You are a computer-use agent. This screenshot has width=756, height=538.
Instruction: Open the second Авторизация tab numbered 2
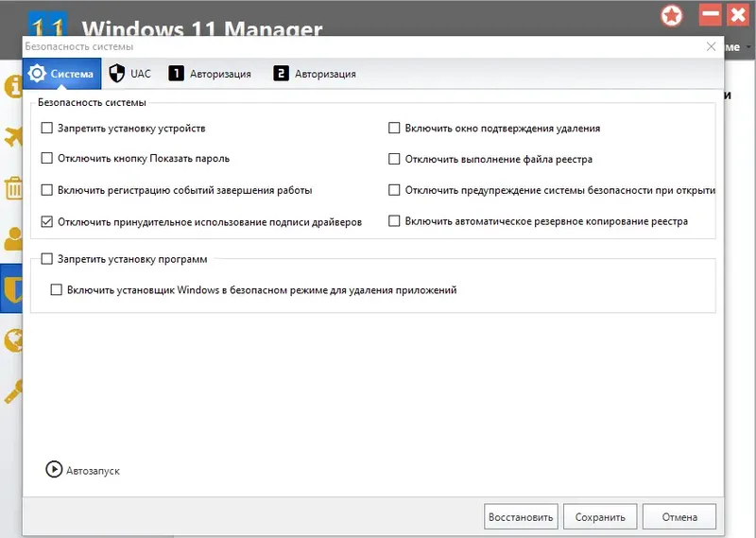[x=315, y=74]
